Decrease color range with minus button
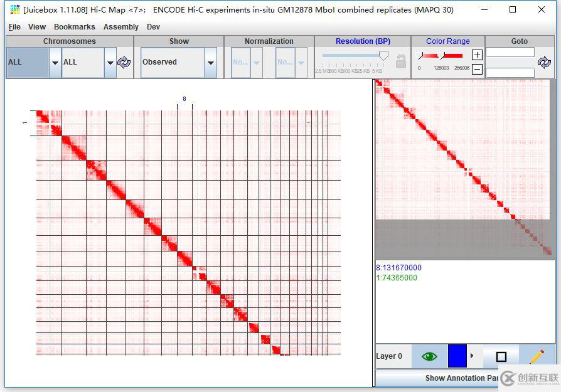 [477, 69]
